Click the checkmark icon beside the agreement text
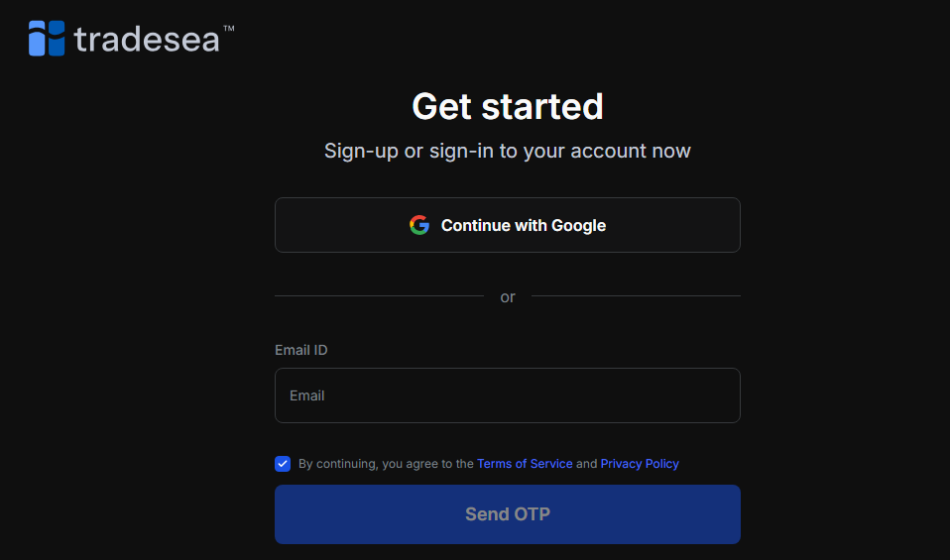The width and height of the screenshot is (950, 560). coord(283,464)
